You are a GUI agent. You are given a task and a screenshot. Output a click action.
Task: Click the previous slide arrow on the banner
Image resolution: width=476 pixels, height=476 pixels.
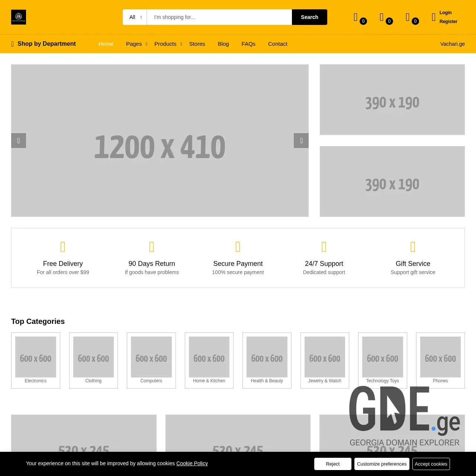click(19, 141)
